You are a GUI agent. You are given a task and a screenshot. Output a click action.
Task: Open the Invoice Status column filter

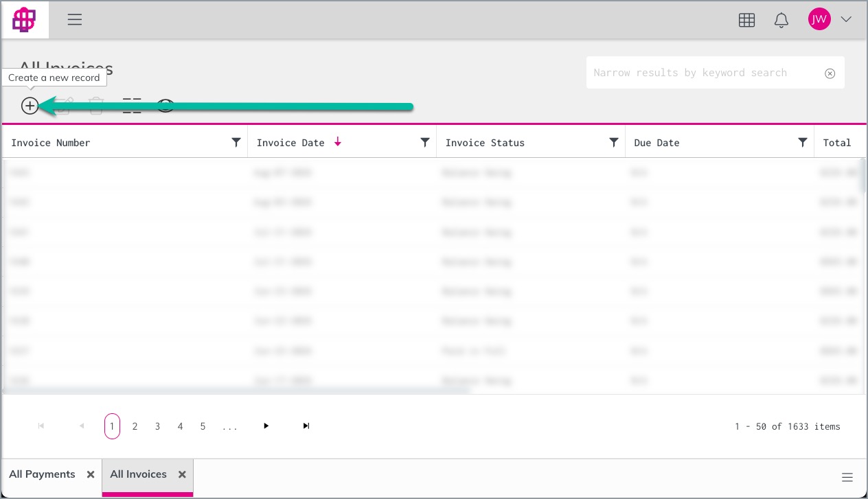pos(614,142)
